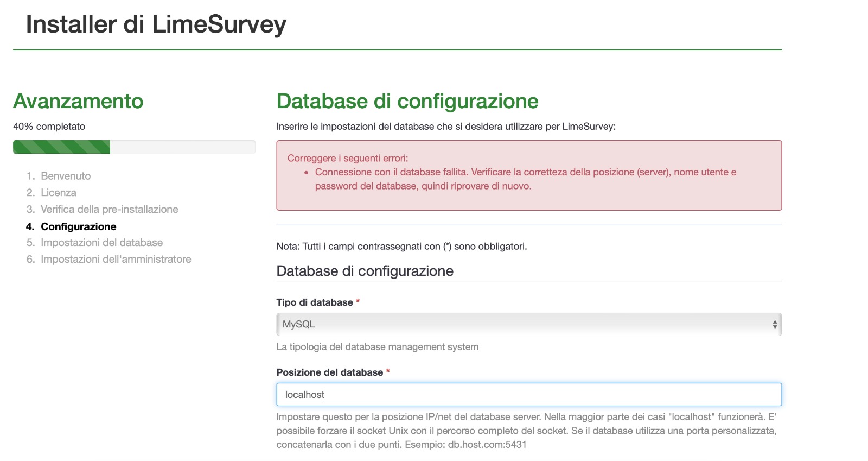Click the up-down arrows on MySQL selector
Screen dimensions: 868x461
(x=774, y=324)
